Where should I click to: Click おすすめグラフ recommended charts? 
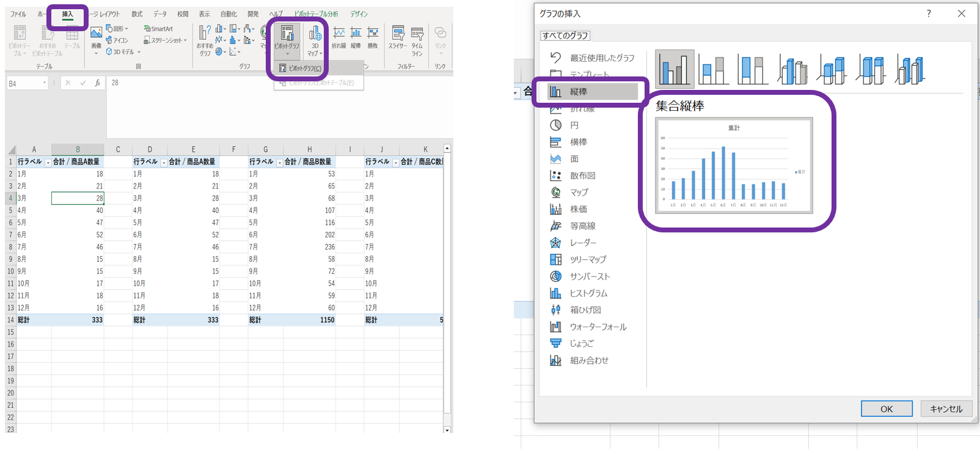[x=205, y=40]
